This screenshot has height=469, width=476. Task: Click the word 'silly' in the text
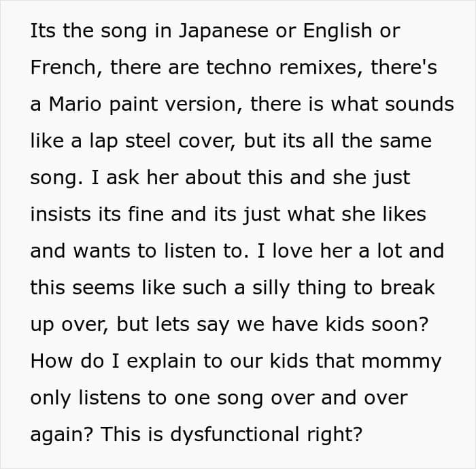click(271, 288)
